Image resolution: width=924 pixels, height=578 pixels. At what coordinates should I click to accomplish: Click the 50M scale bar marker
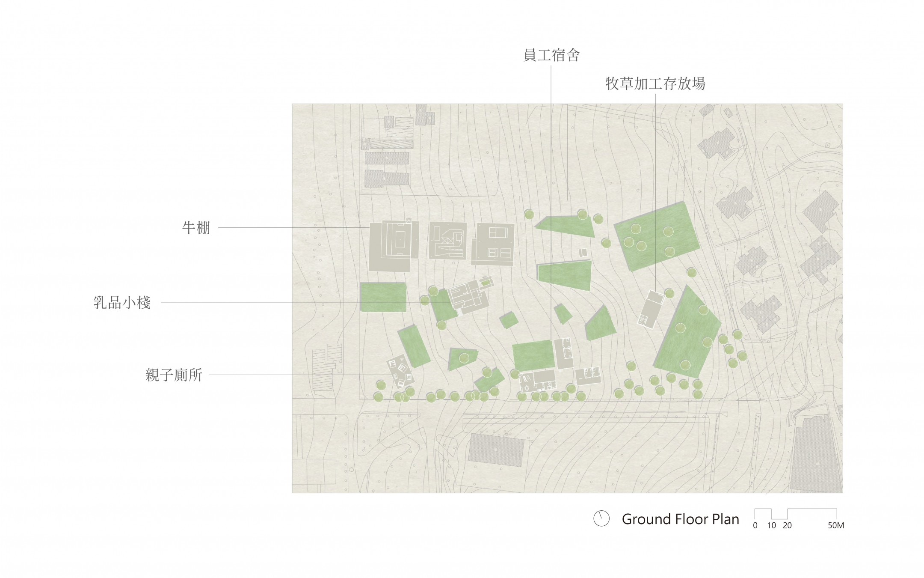pyautogui.click(x=836, y=525)
